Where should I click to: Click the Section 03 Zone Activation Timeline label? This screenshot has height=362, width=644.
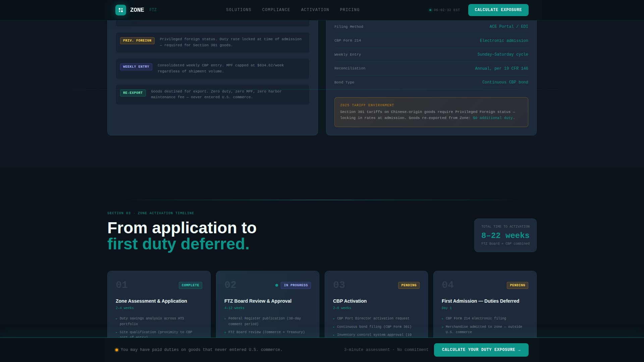(151, 213)
